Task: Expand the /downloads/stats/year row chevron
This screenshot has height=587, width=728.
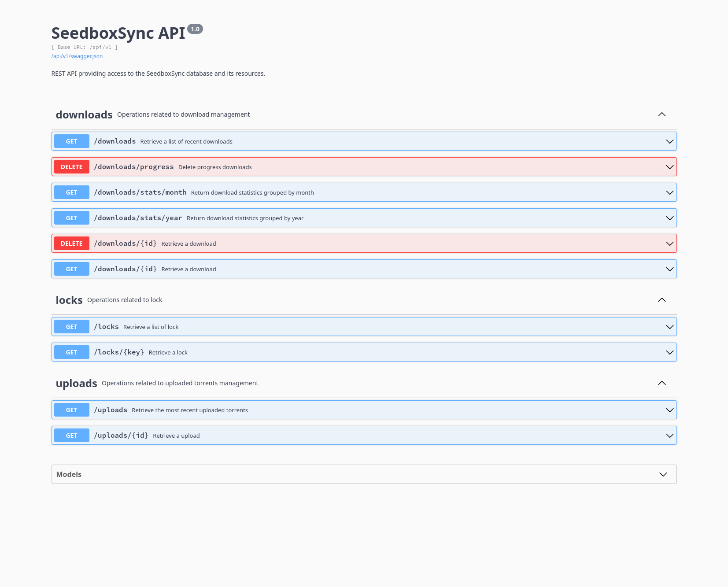Action: coord(669,218)
